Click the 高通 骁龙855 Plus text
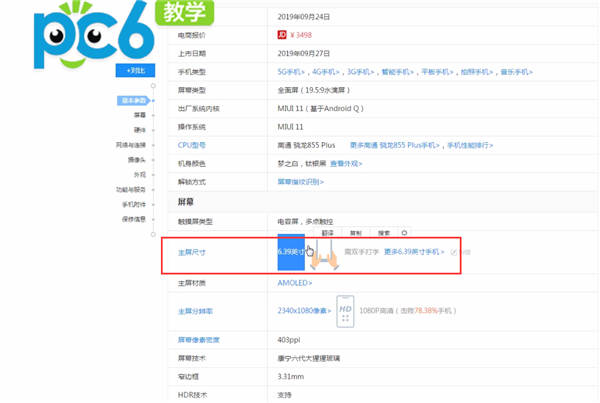The height and width of the screenshot is (403, 600). [x=307, y=145]
